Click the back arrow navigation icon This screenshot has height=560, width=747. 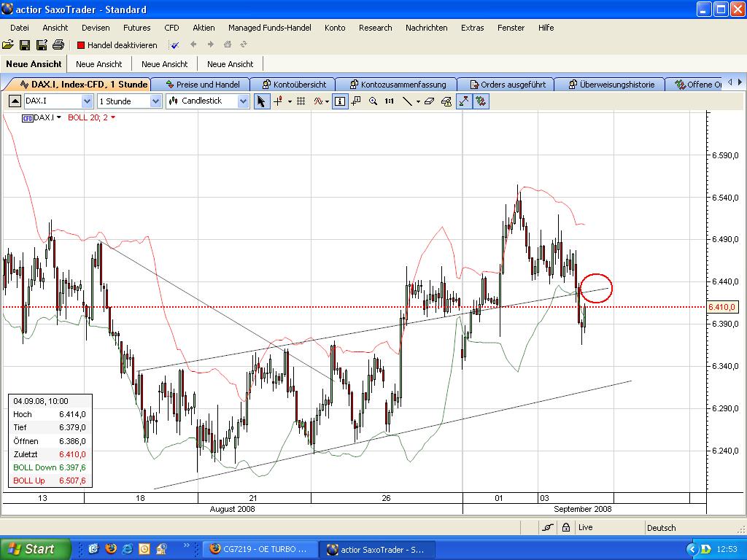point(193,44)
